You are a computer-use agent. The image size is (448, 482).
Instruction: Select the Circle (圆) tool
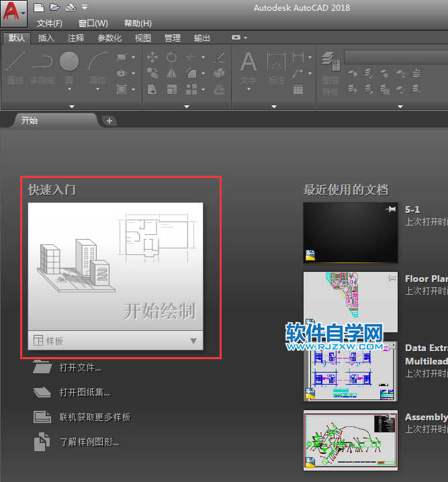coord(69,68)
